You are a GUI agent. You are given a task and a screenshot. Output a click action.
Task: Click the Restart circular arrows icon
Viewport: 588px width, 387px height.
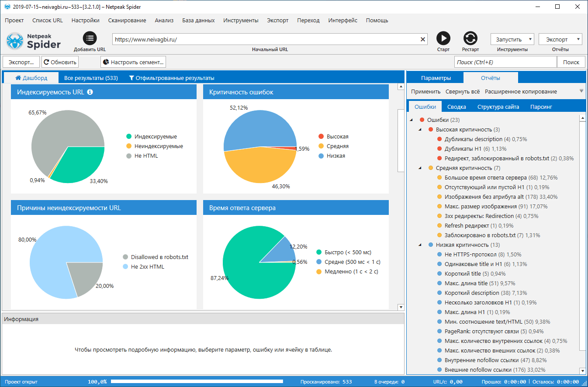pos(470,38)
